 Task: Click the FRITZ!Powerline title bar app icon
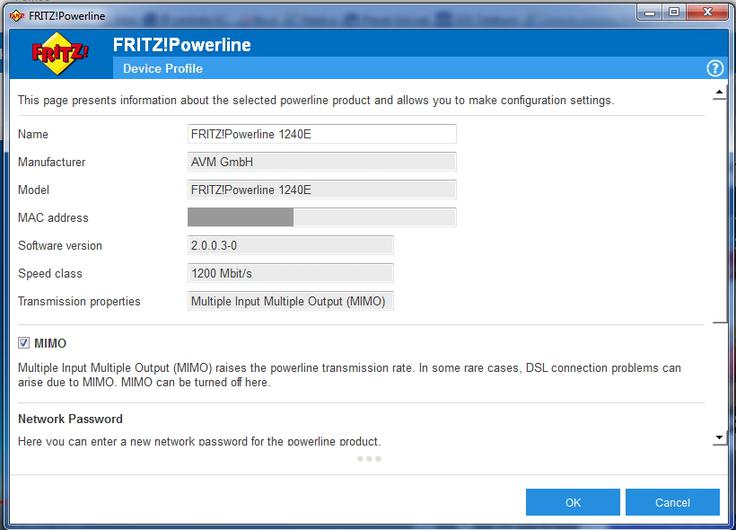point(17,16)
